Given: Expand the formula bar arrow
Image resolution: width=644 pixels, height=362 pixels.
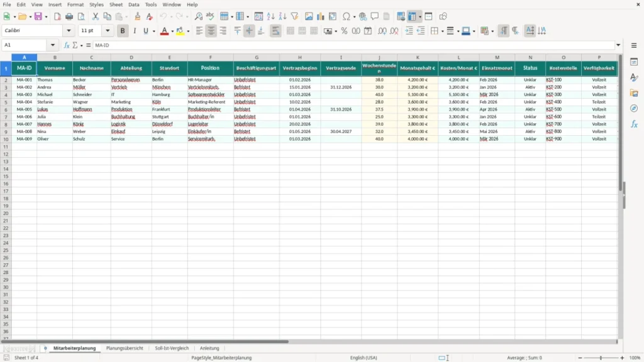Looking at the screenshot, I should [618, 45].
